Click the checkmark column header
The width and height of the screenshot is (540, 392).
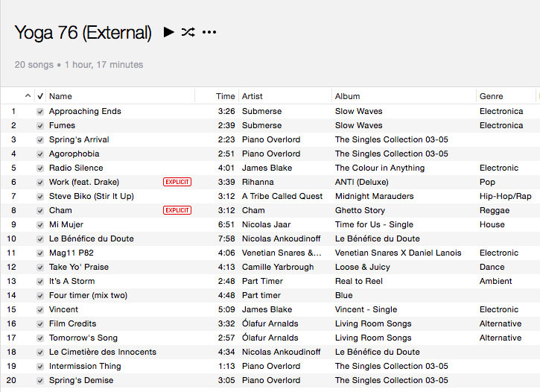pyautogui.click(x=40, y=96)
